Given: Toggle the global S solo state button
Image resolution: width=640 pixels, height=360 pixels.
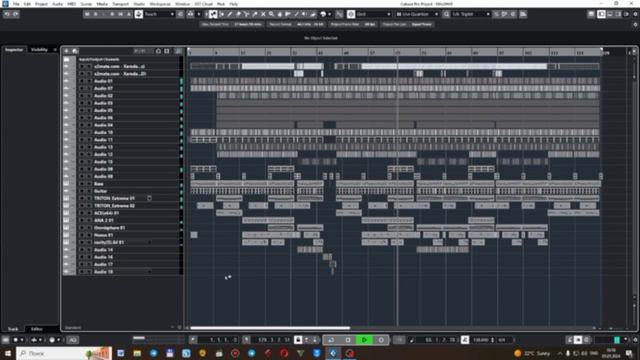Looking at the screenshot, I should [96, 14].
